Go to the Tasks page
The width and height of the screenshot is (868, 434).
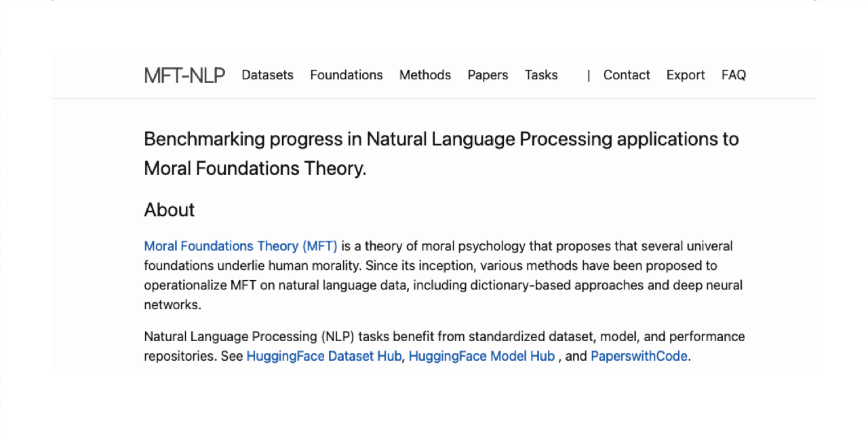540,75
